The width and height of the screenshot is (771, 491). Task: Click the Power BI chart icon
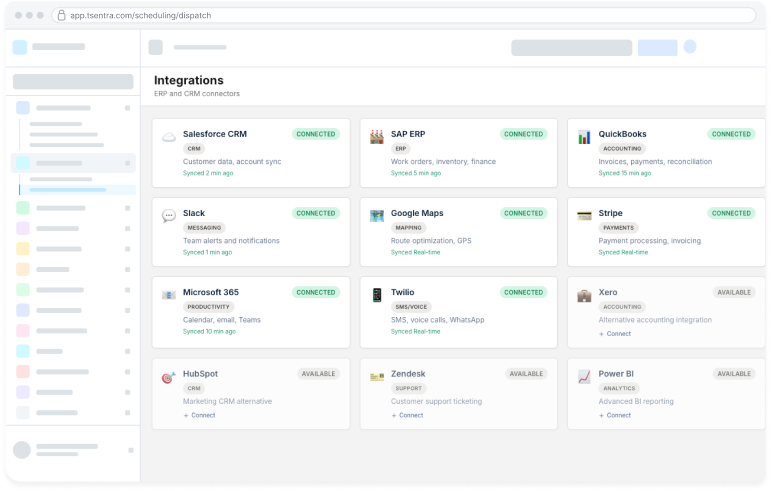point(584,377)
